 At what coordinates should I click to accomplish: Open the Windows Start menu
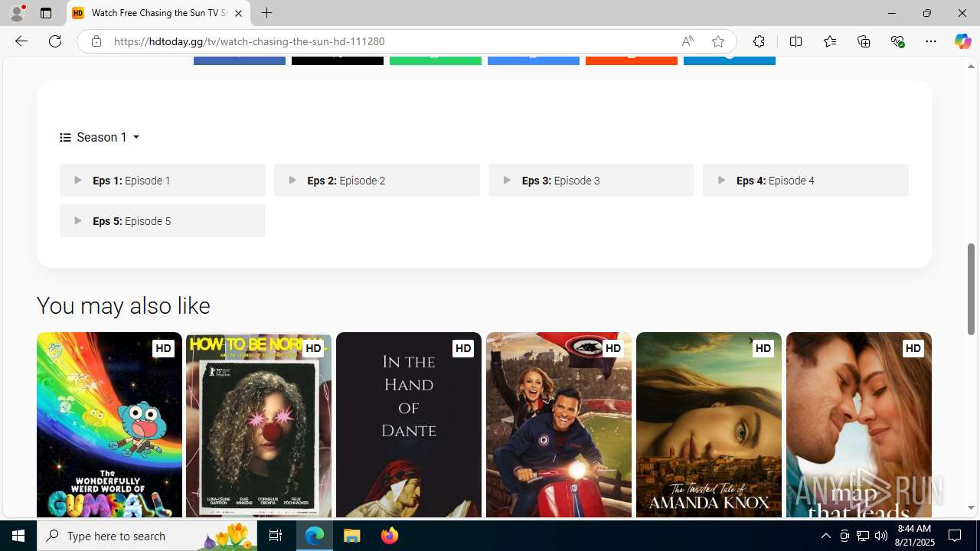pyautogui.click(x=18, y=536)
